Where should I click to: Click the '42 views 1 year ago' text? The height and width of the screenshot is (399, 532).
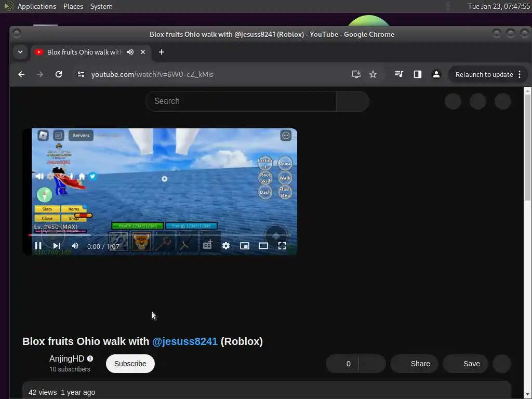click(62, 392)
